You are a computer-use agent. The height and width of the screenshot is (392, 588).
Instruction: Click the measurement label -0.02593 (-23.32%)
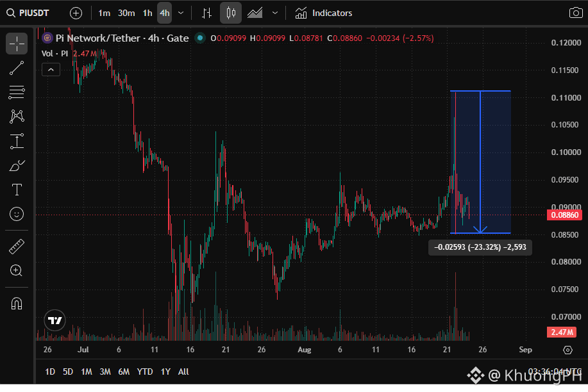[x=480, y=247]
